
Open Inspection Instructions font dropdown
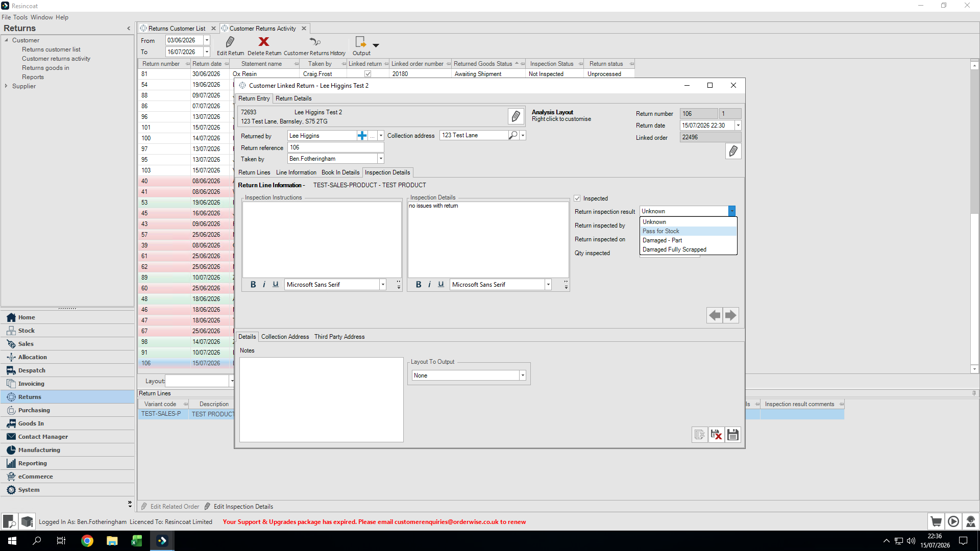(383, 285)
